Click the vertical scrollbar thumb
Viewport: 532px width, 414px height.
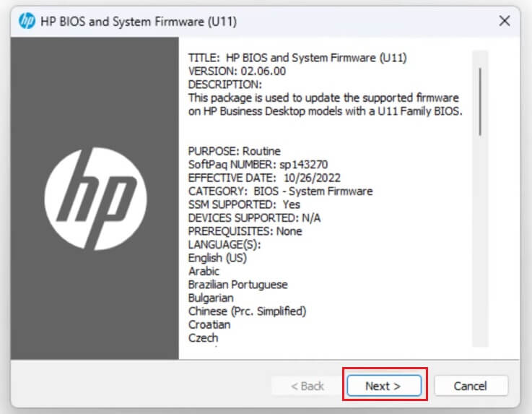(x=480, y=102)
